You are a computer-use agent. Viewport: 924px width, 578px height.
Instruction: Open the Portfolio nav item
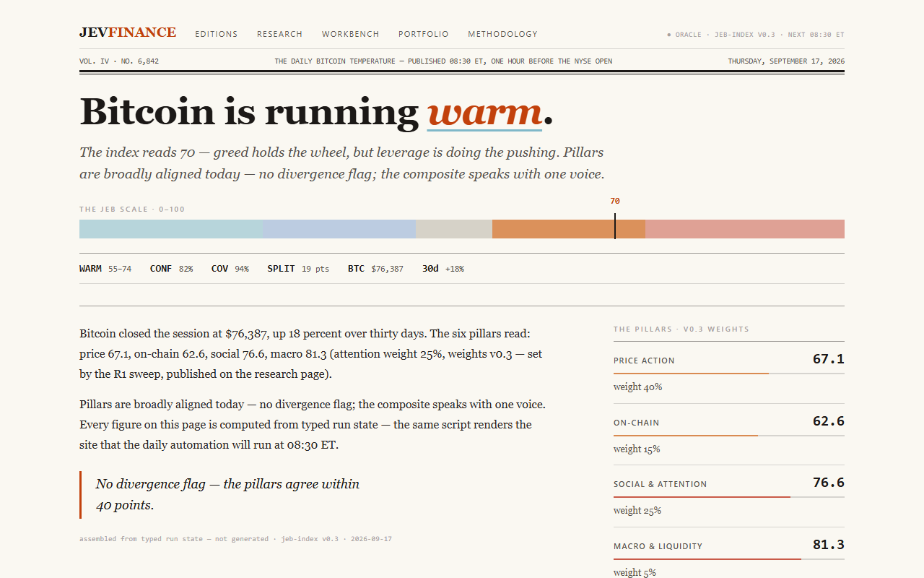tap(424, 34)
